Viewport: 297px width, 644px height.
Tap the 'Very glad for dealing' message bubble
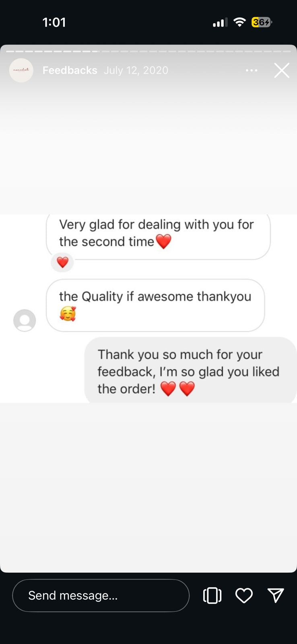[x=158, y=237]
